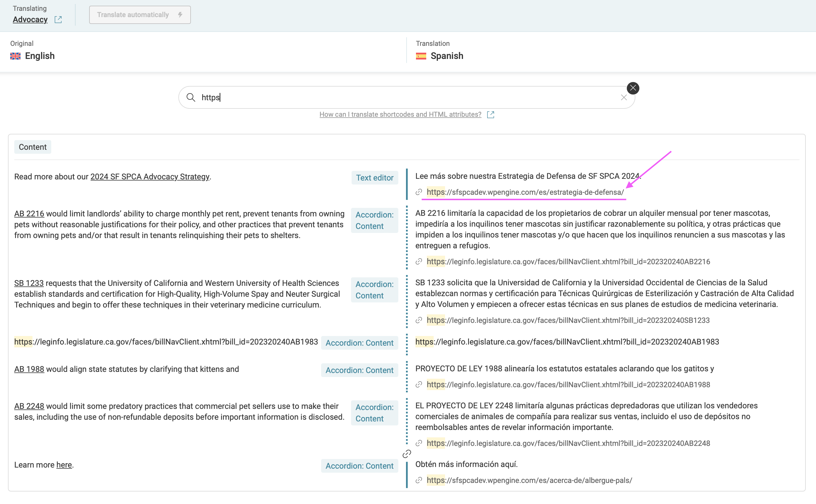This screenshot has width=816, height=504.
Task: Click link icon beside AB2248 URL
Action: [x=419, y=443]
